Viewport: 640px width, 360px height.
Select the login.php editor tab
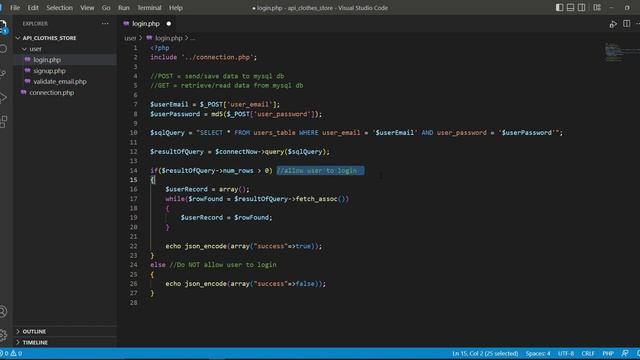(x=147, y=24)
